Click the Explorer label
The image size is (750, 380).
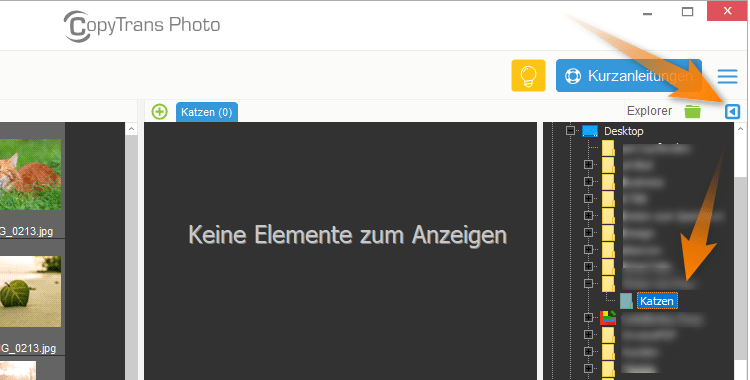coord(649,111)
